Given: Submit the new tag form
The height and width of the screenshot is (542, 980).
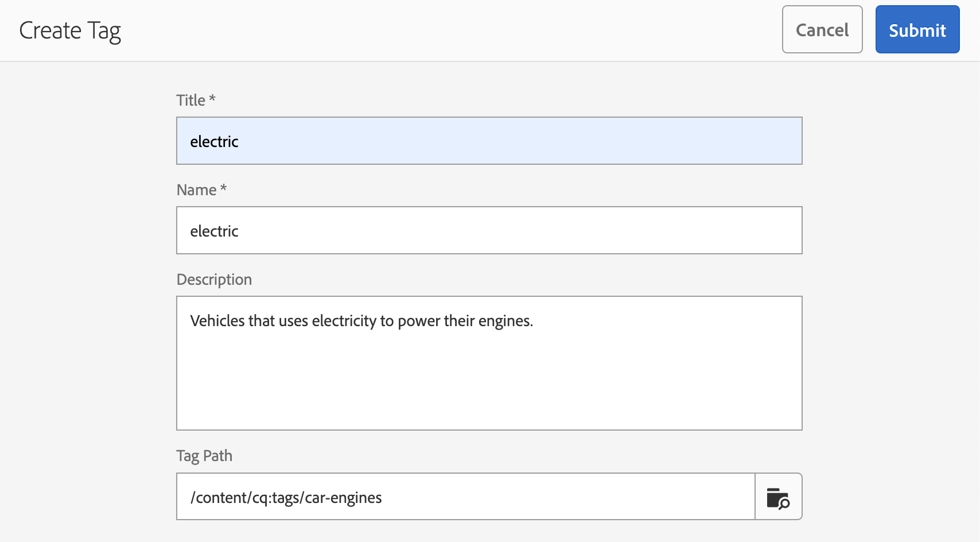Looking at the screenshot, I should (917, 29).
